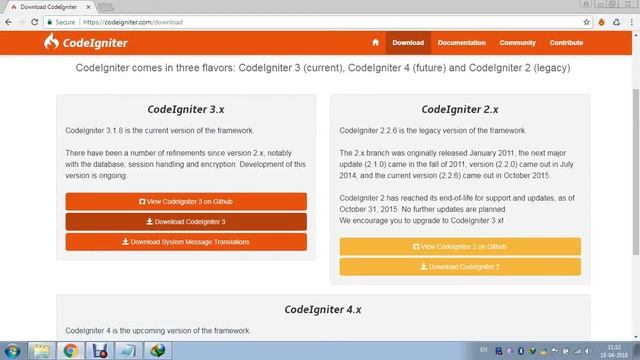Click scrollbar down arrow
Viewport: 640px width, 360px height.
pos(636,337)
